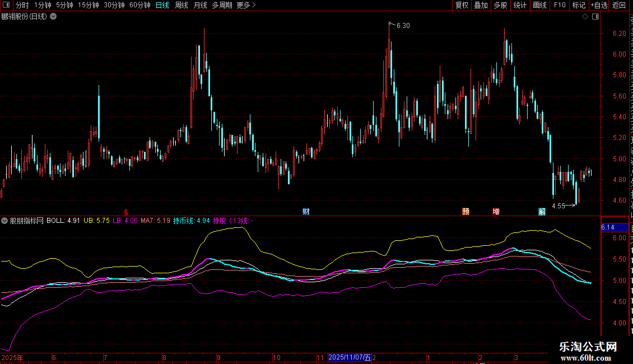Click the MA7: 5.19 value label
This screenshot has height=364, width=633.
coord(155,221)
